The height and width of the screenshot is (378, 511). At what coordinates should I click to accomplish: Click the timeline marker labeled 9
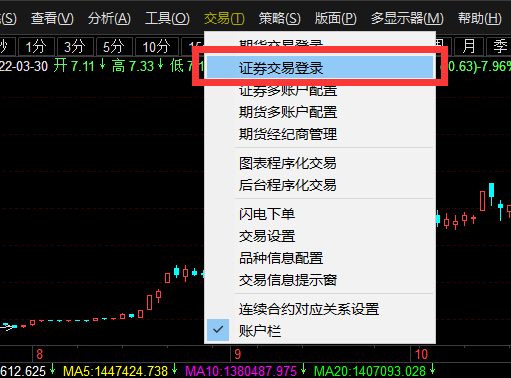(x=237, y=354)
